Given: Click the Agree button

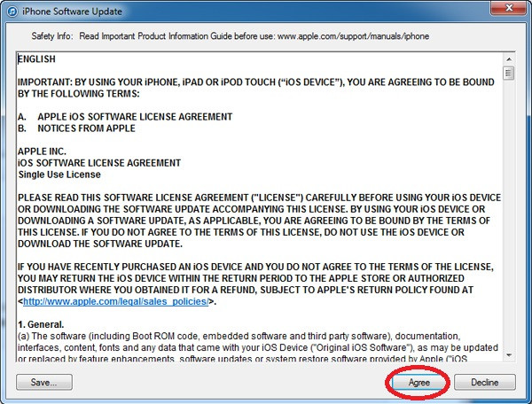Looking at the screenshot, I should tap(419, 383).
